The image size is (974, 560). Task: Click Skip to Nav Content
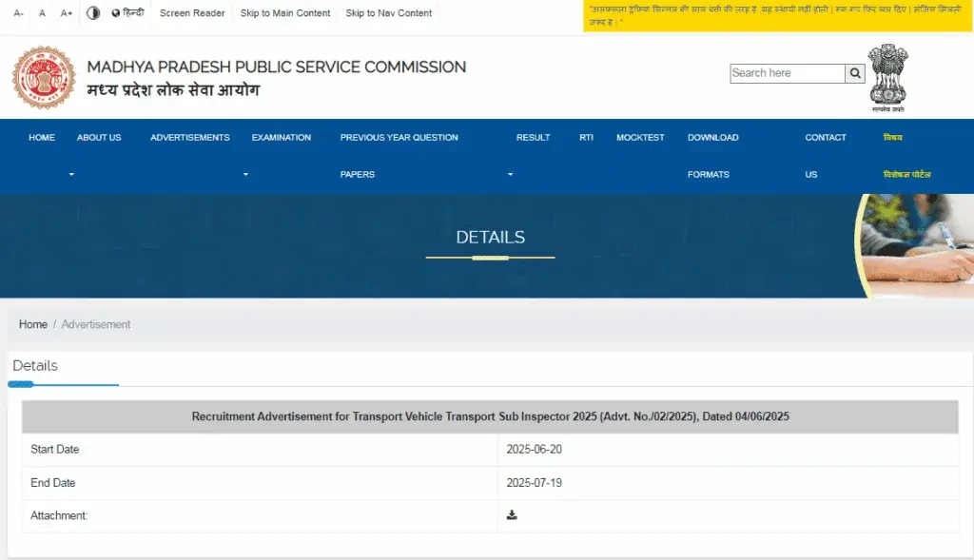(x=388, y=13)
